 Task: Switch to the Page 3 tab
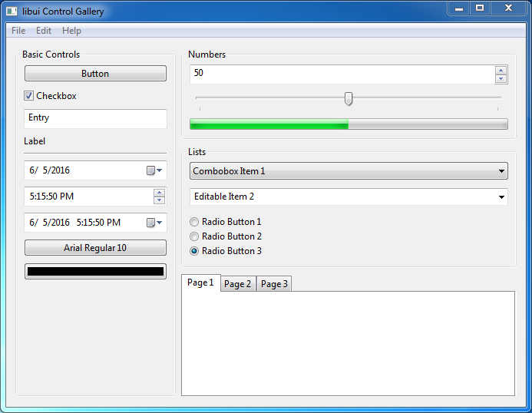274,284
